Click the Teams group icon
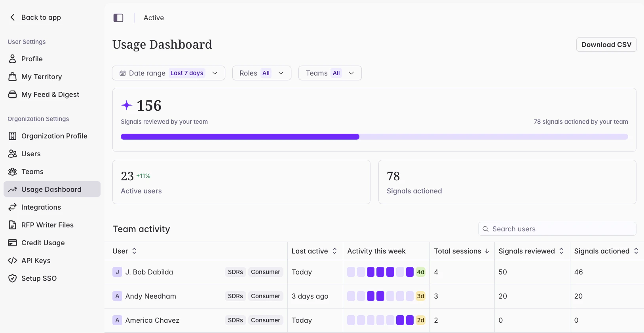 [13, 171]
